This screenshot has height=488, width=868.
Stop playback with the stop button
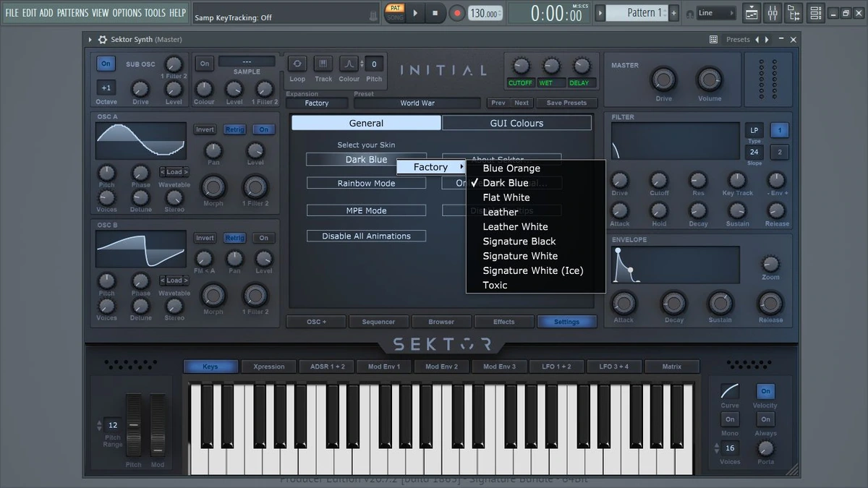pos(435,12)
